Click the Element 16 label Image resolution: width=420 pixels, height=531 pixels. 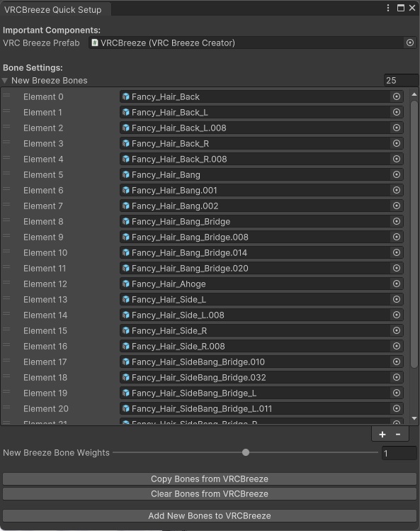(x=45, y=346)
